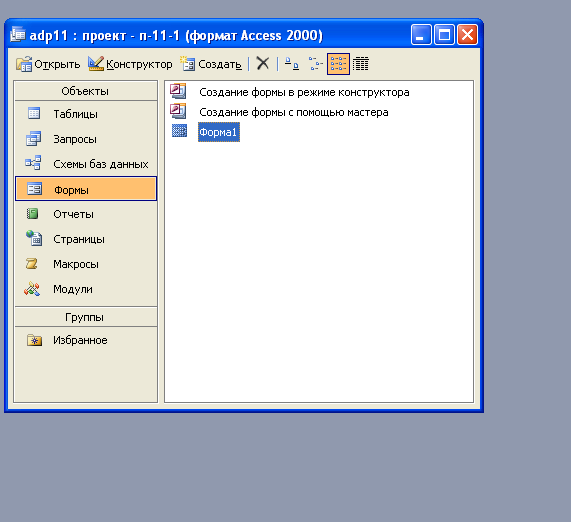Viewport: 571px width, 522px height.
Task: Collapse the Объекты header bar
Action: coord(86,91)
